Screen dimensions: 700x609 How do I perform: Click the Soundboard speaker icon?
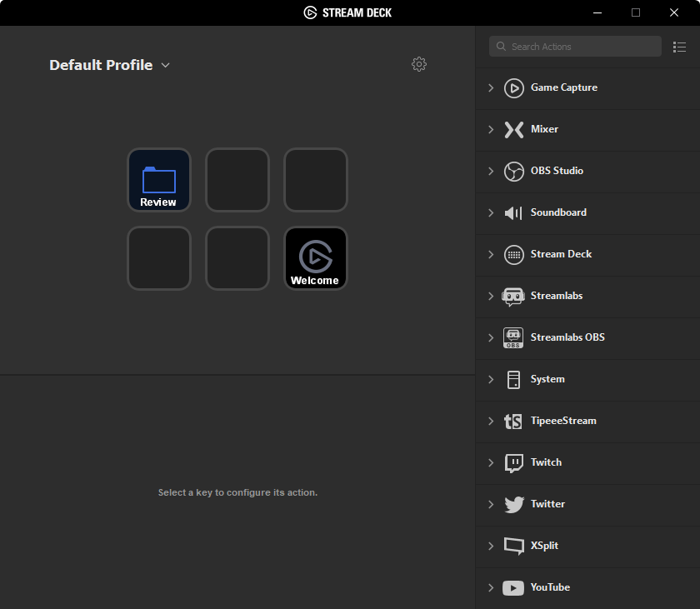pyautogui.click(x=513, y=212)
